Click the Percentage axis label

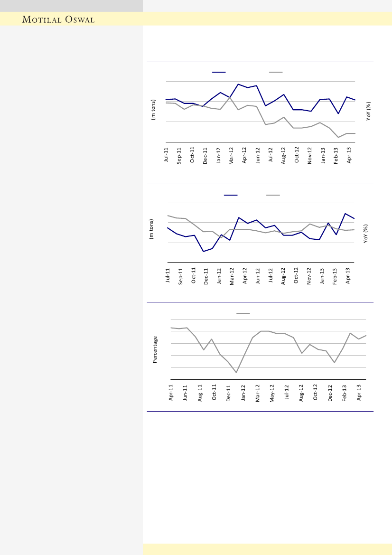155,350
